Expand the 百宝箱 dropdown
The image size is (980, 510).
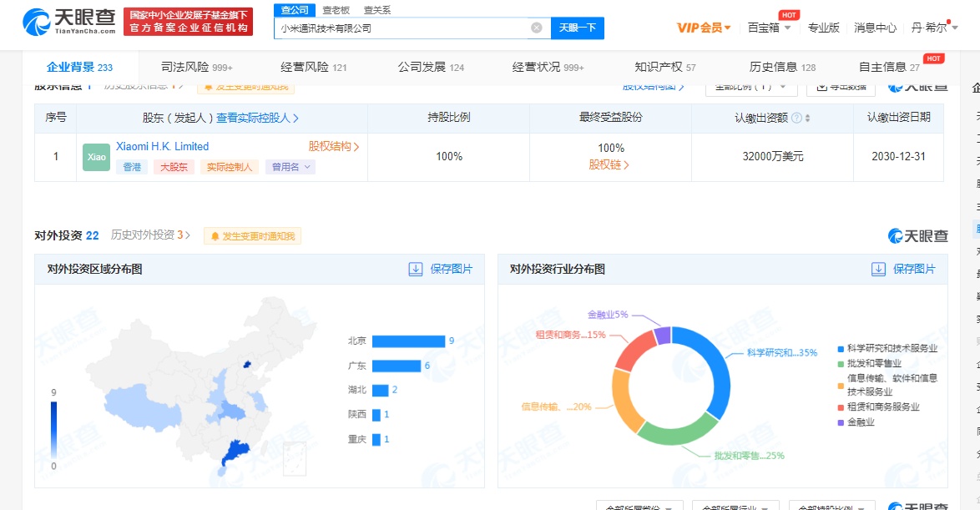770,28
